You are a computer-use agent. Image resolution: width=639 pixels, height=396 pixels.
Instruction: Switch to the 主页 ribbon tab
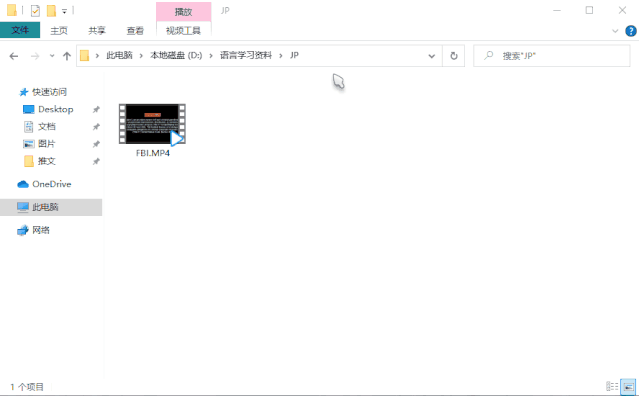pos(59,31)
